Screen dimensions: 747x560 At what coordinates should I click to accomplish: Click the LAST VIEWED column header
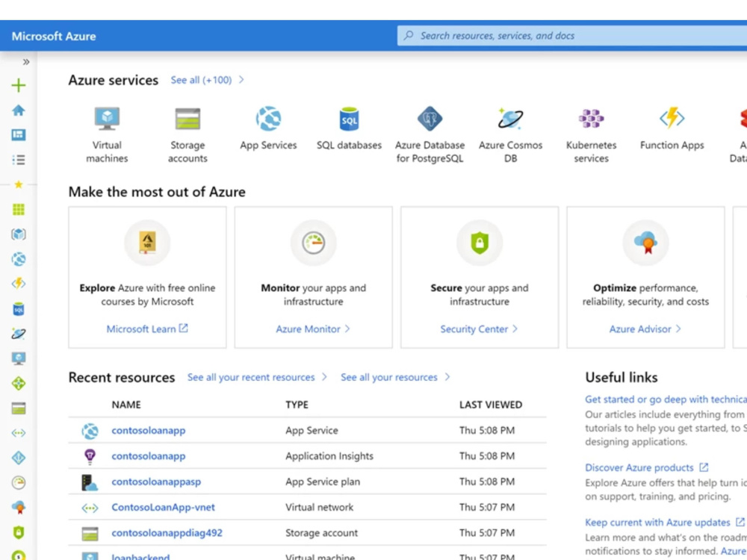pyautogui.click(x=491, y=405)
